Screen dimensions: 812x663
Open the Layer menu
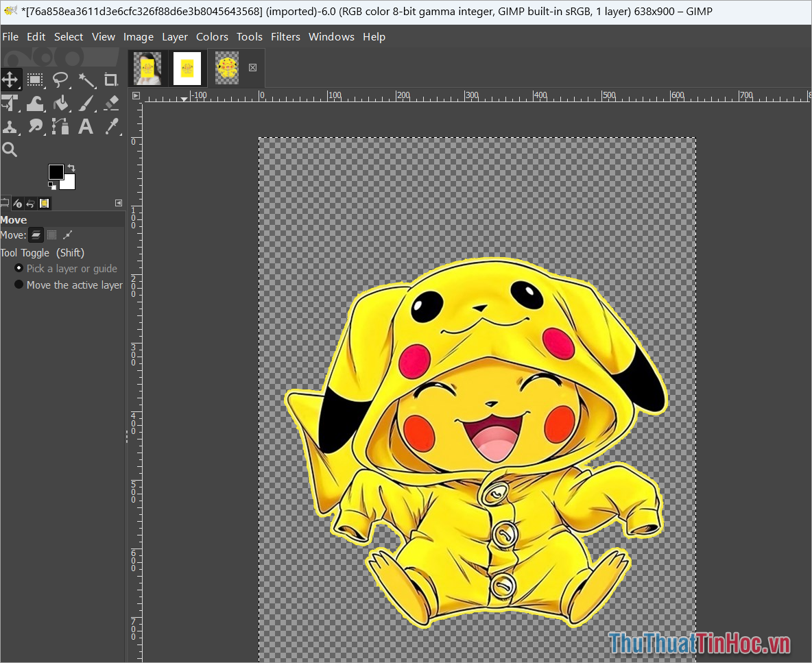[x=174, y=37]
